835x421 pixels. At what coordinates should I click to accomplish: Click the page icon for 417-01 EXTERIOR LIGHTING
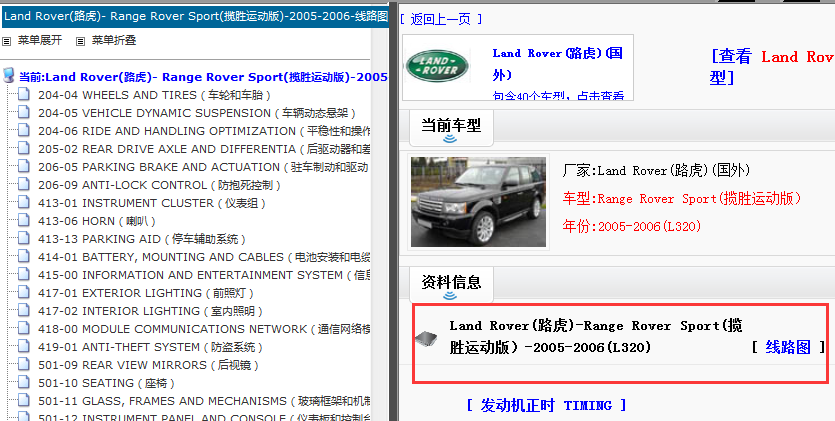coord(23,293)
